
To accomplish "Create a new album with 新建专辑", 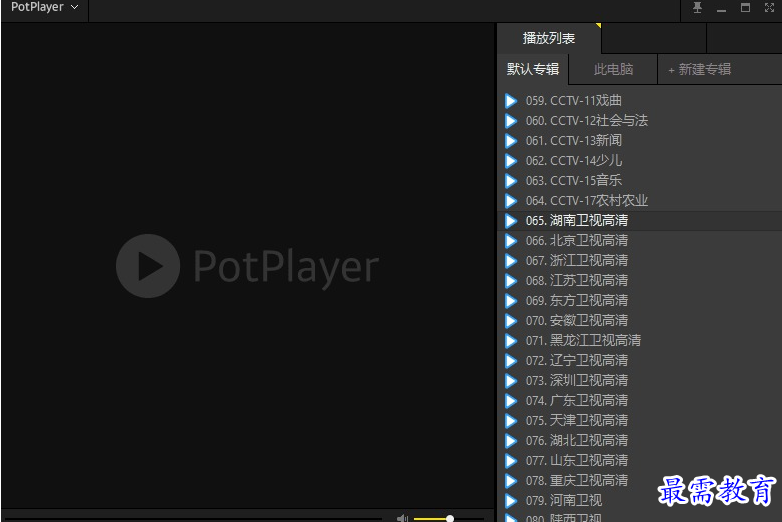I will [x=699, y=69].
